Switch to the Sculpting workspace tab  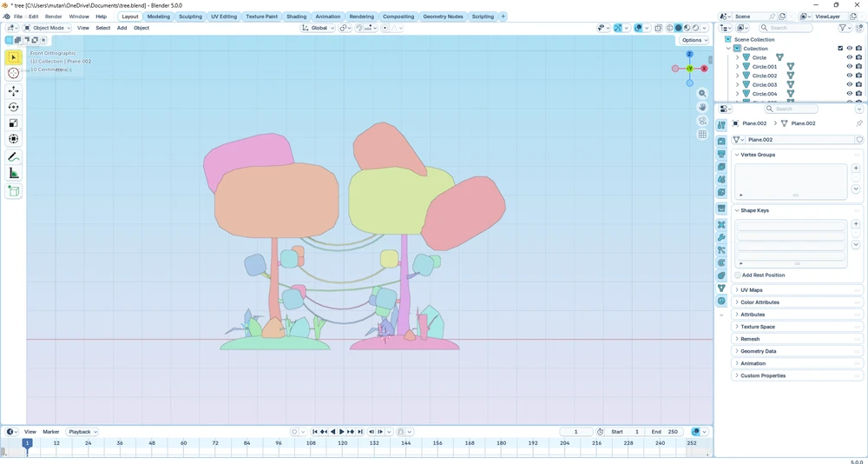pos(190,17)
